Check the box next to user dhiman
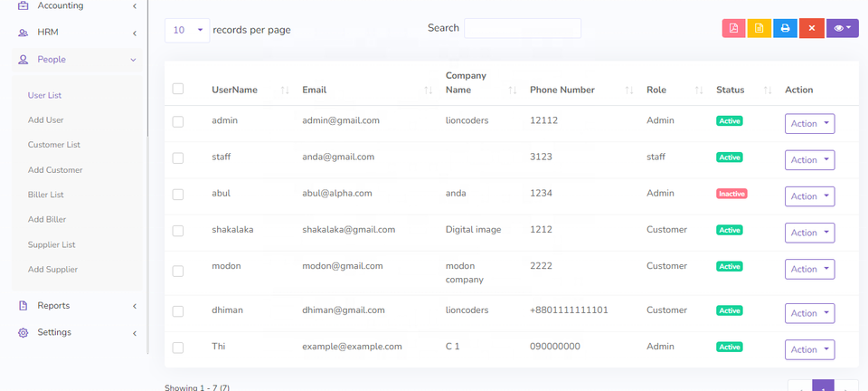This screenshot has width=868, height=391. coord(178,310)
